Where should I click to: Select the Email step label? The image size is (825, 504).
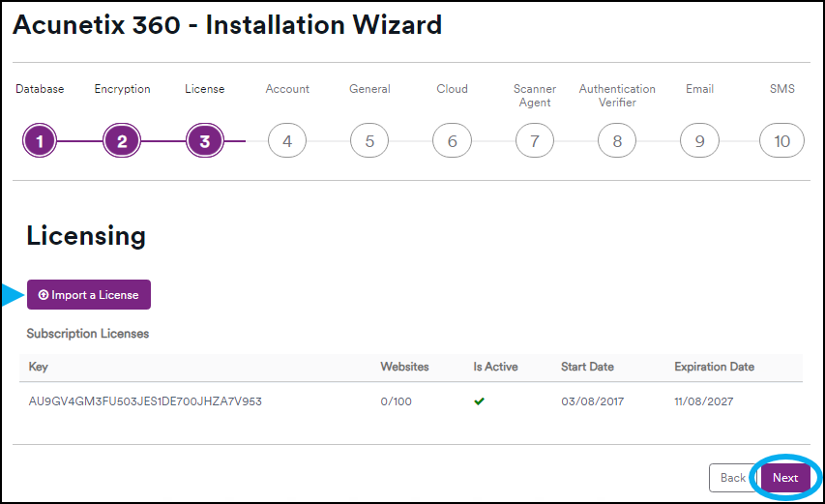[700, 89]
